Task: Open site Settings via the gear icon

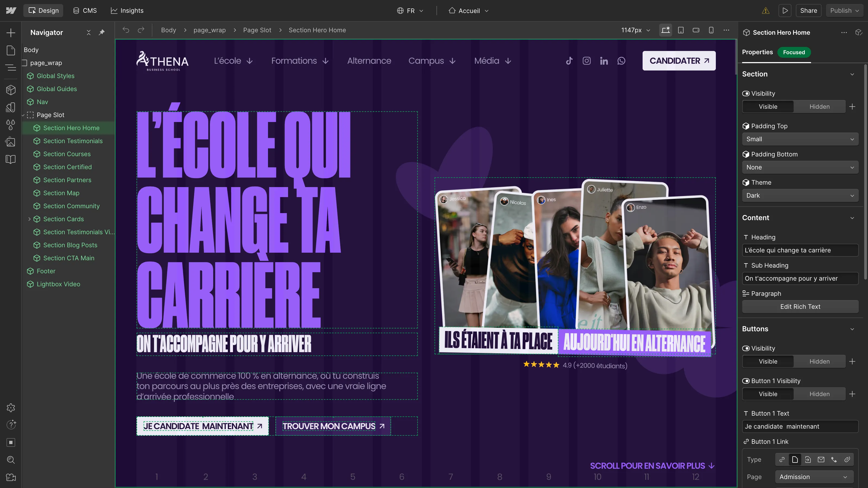Action: (x=11, y=407)
